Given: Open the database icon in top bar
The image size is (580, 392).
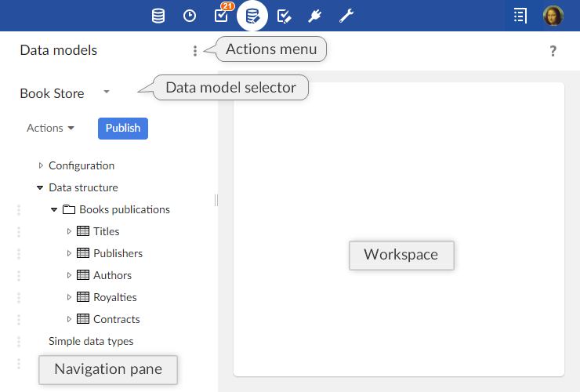Looking at the screenshot, I should (x=158, y=16).
